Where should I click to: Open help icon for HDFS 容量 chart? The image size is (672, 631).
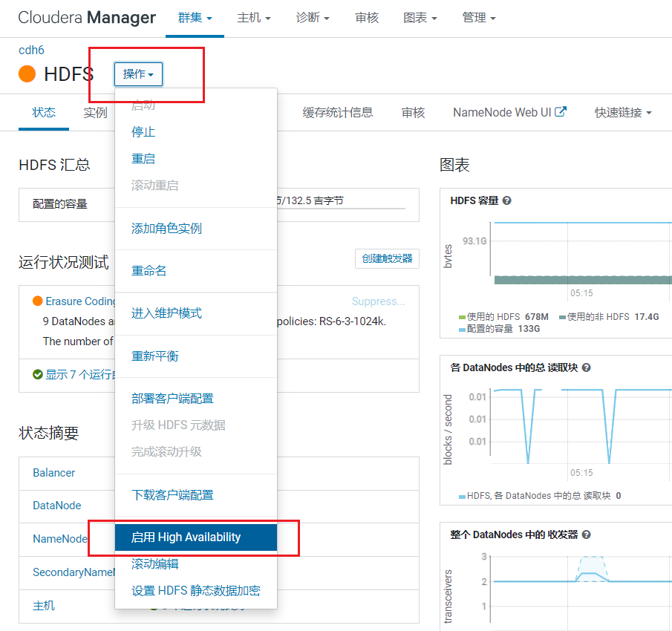(506, 200)
